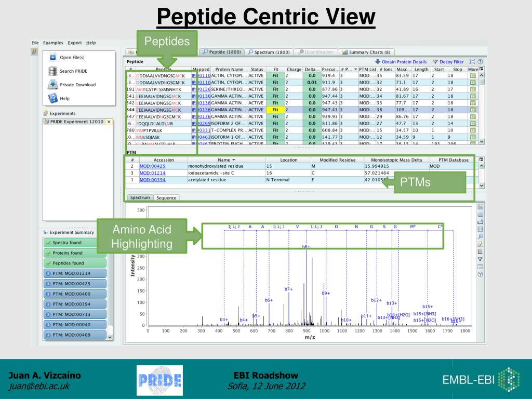Click column chooser icon above peptide table

481,69
